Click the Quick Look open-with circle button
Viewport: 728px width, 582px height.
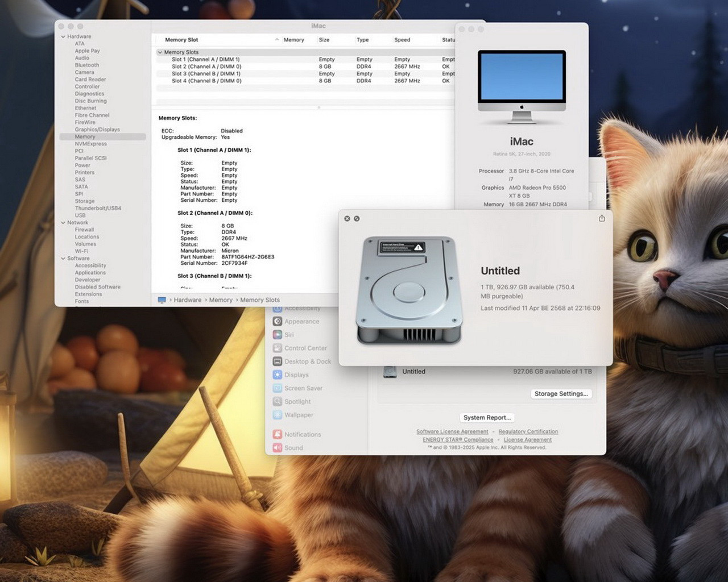pos(357,219)
